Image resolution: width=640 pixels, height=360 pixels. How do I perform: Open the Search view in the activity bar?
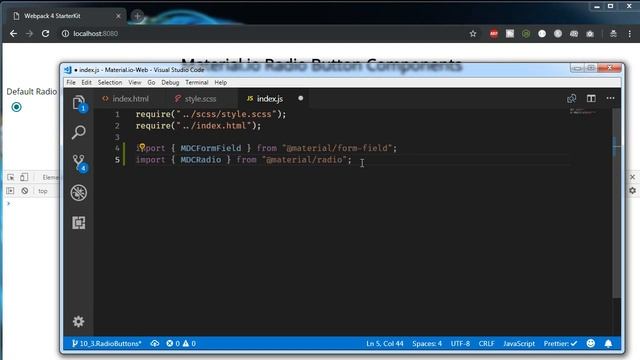(x=79, y=132)
